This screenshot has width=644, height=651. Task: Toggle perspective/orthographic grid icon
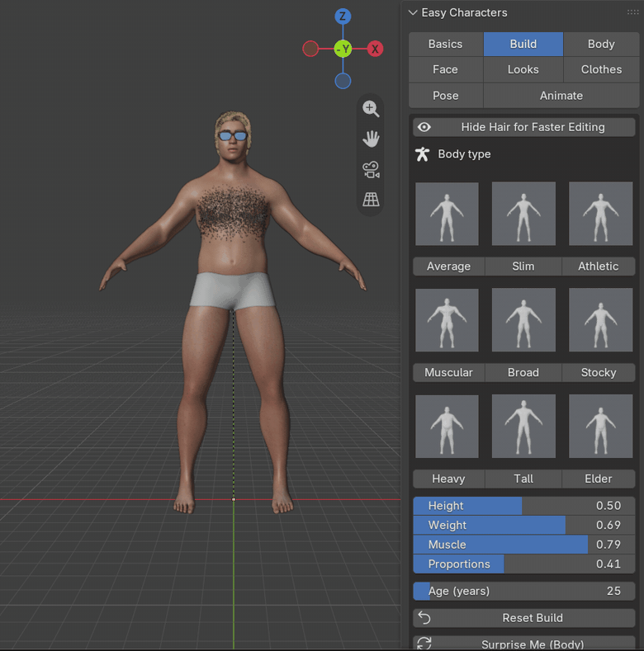point(371,200)
